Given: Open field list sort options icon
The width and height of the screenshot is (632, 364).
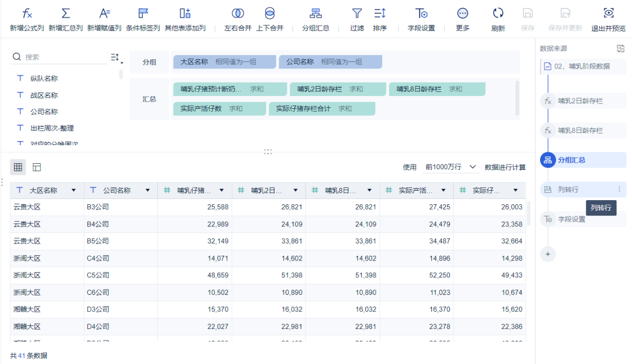Looking at the screenshot, I should (x=116, y=58).
